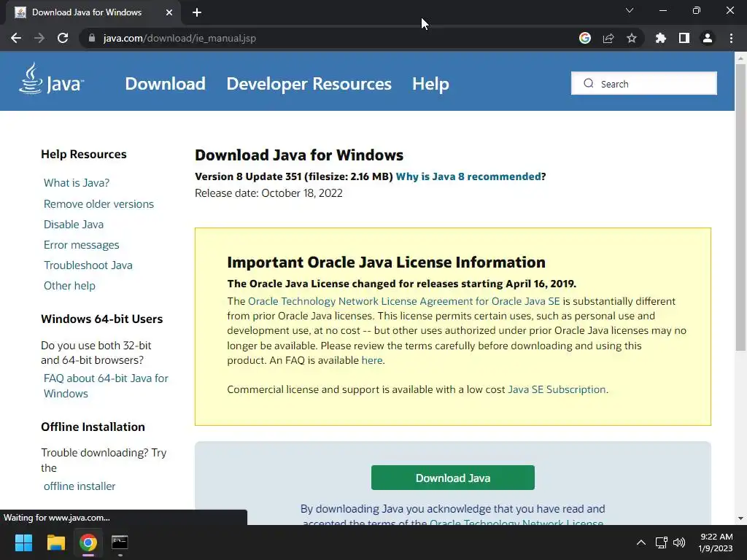Open the terminal icon in taskbar

tap(120, 542)
